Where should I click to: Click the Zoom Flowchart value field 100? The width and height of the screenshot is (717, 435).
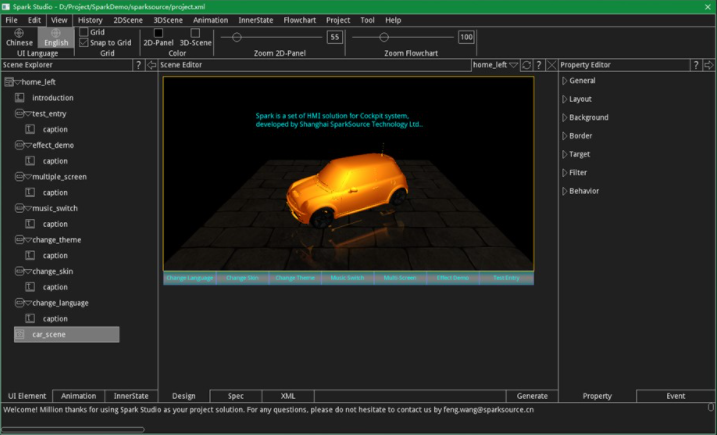[466, 38]
